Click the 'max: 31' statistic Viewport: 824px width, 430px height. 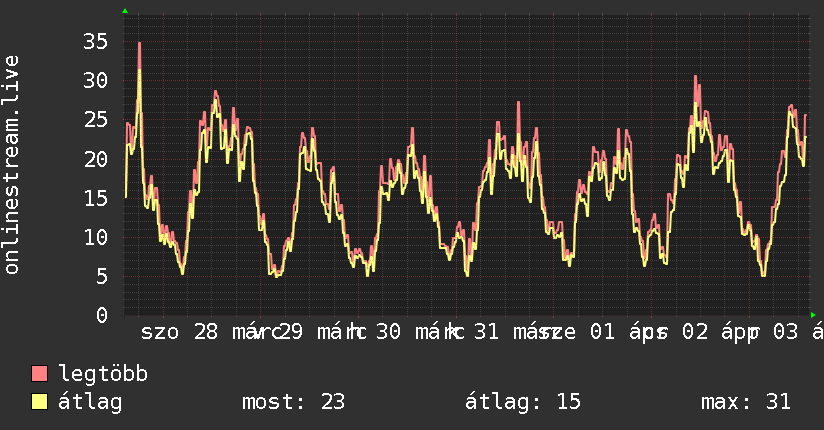746,402
